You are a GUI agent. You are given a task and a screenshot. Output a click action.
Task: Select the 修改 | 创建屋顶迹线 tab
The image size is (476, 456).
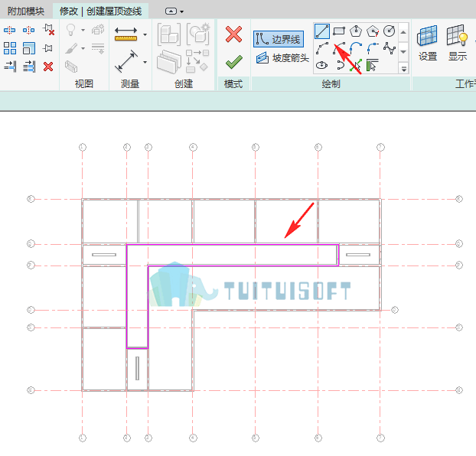pyautogui.click(x=100, y=11)
